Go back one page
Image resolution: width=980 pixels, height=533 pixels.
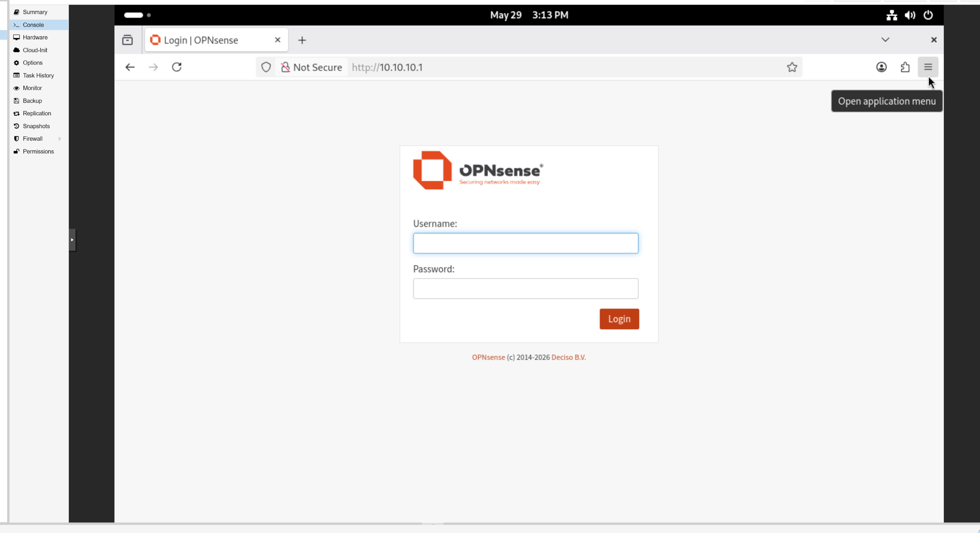tap(130, 67)
